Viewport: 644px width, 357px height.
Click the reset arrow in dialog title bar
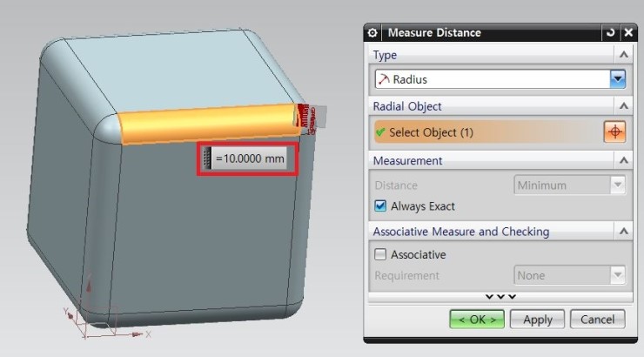tap(609, 33)
